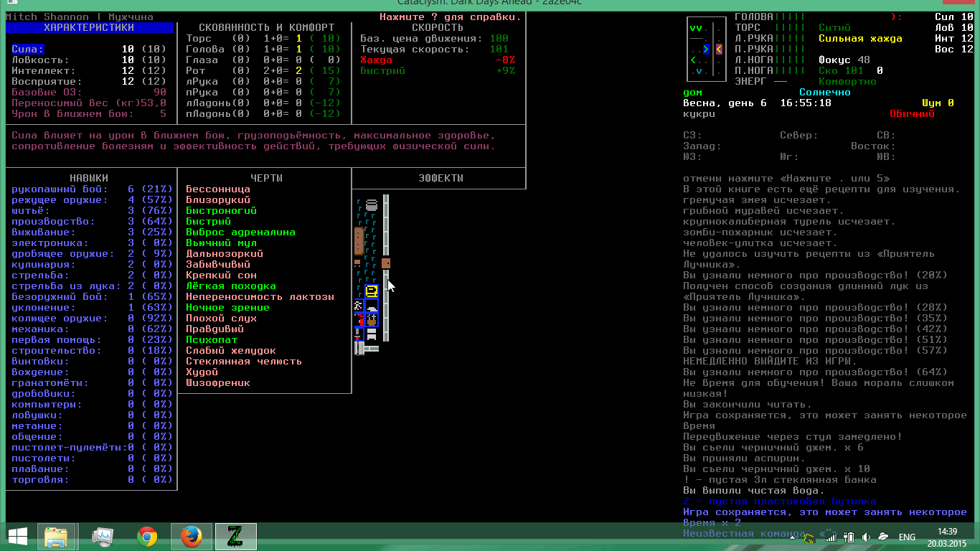The image size is (980, 551).
Task: Open the Windows Start menu
Action: [x=17, y=536]
